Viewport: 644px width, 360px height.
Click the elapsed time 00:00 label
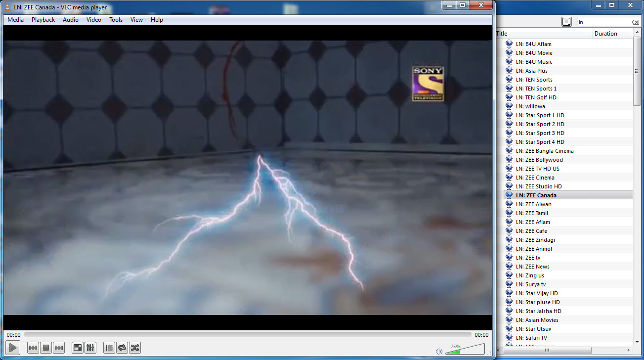click(13, 335)
